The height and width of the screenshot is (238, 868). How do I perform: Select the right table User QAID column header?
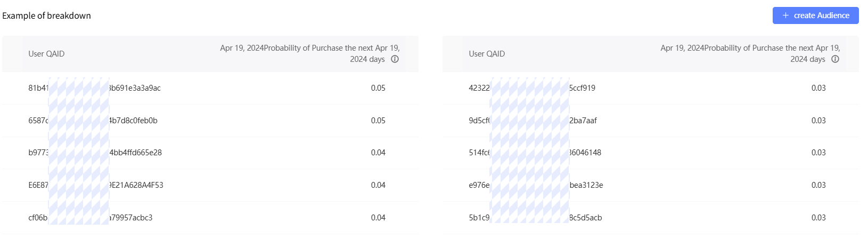pyautogui.click(x=487, y=54)
